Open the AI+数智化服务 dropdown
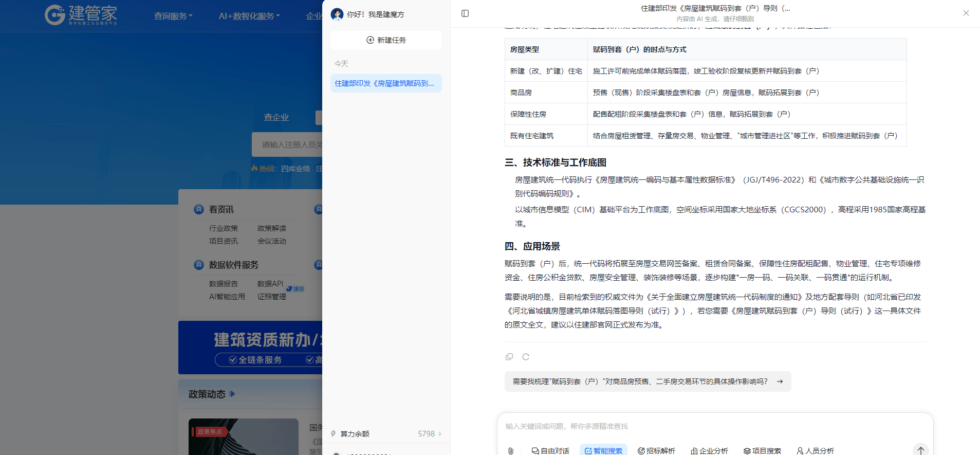 pyautogui.click(x=249, y=16)
